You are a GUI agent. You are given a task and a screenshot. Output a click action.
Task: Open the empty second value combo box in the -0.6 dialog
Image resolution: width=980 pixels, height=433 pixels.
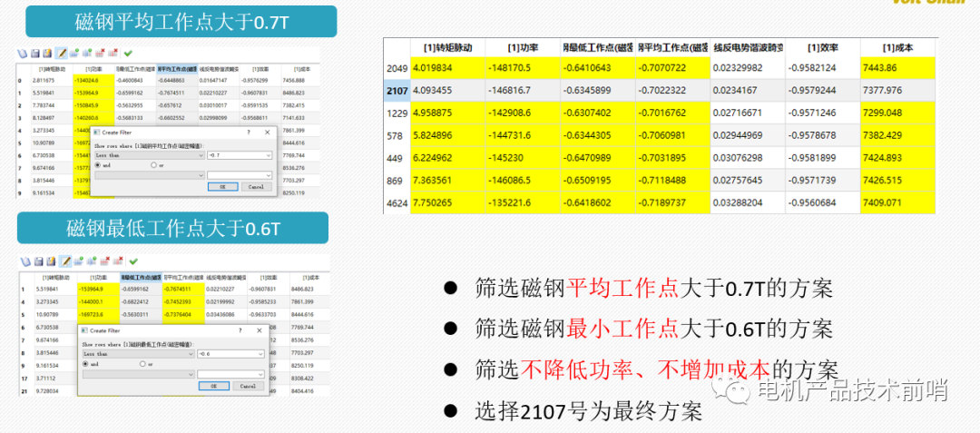(x=230, y=374)
